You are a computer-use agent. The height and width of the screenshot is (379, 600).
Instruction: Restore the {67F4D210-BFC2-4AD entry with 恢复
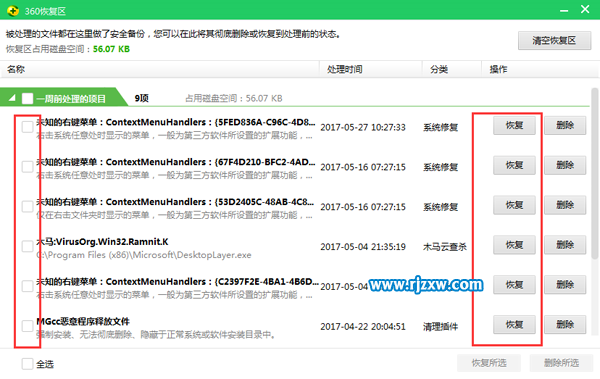[514, 165]
